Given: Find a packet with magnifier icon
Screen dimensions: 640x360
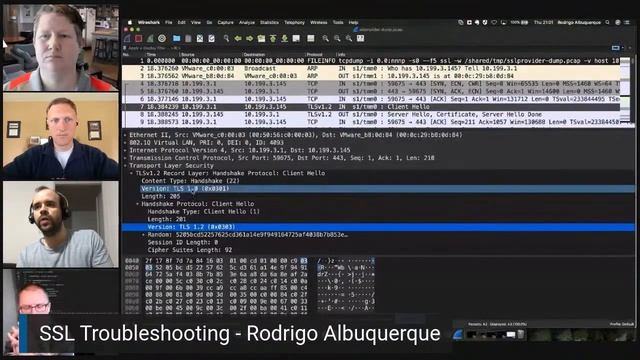Looking at the screenshot, I should point(226,38).
